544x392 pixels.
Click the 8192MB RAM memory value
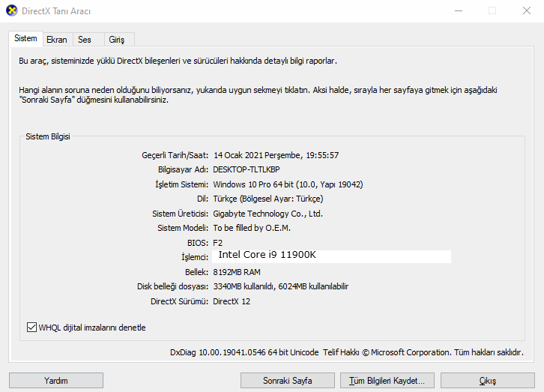237,272
